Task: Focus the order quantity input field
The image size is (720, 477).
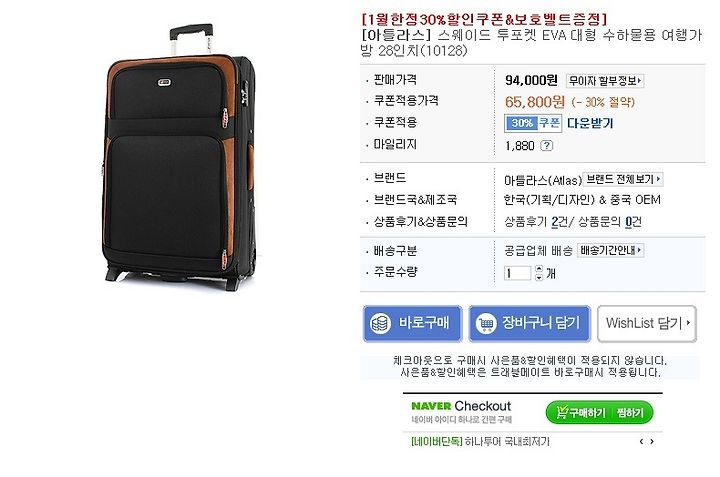Action: pos(518,274)
